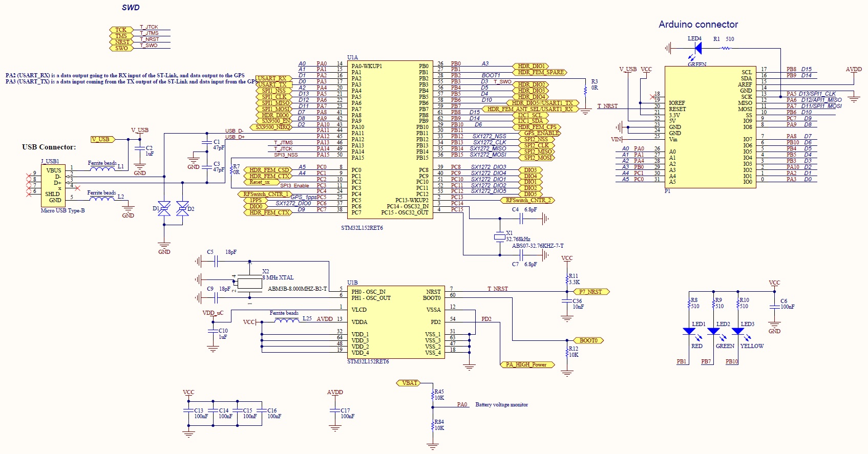
Task: Select the J_USB1 Micro USB connector block
Action: coord(53,185)
